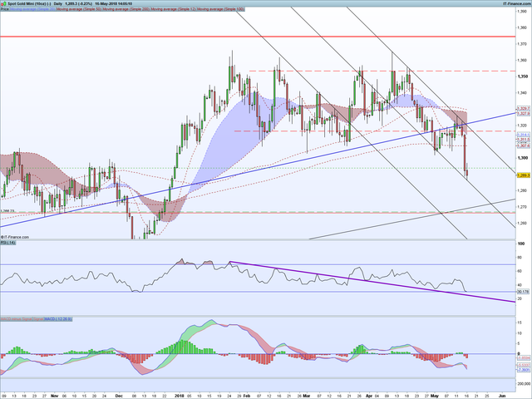Click the Apr label on the time axis
532x399 pixels.
(369, 396)
